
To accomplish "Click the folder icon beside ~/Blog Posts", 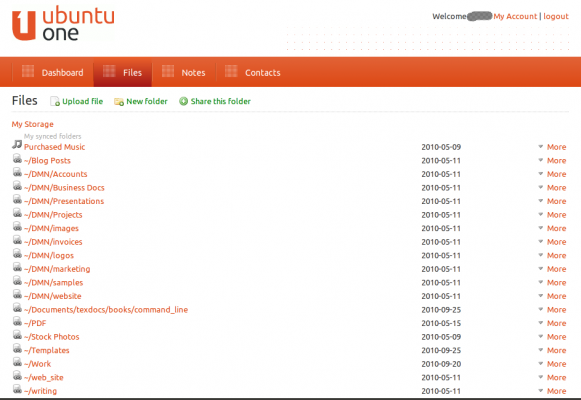I will click(x=17, y=159).
